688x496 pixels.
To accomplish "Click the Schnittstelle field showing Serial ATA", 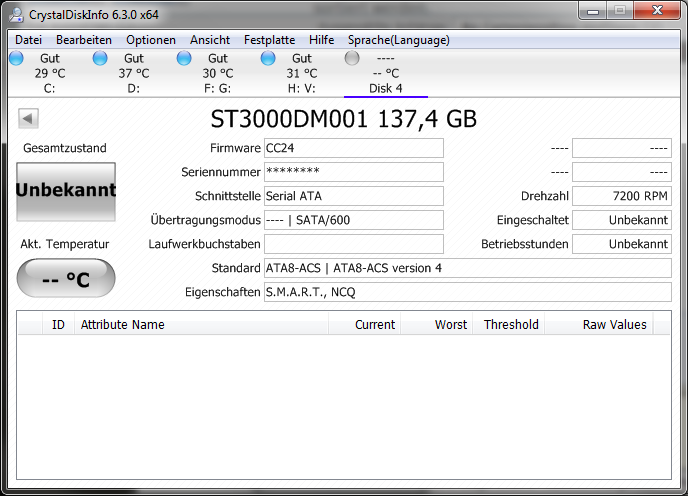I will coord(354,196).
